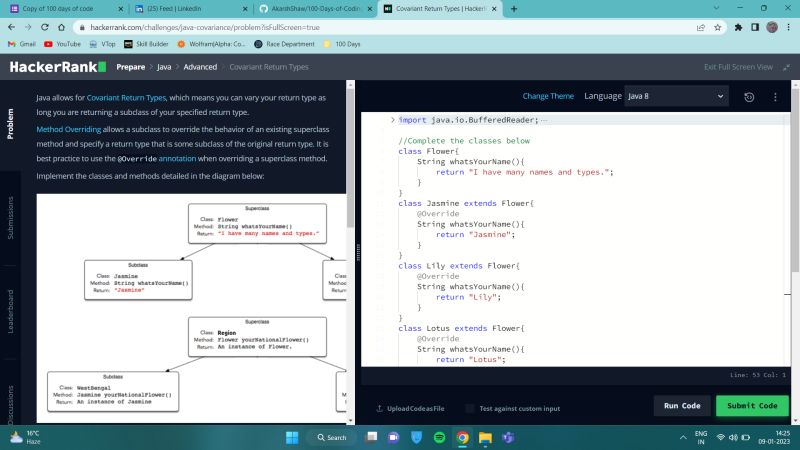
Task: Bookmark this page with star icon
Action: coord(718,27)
